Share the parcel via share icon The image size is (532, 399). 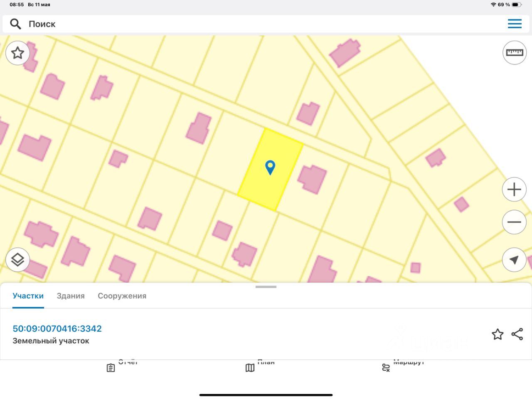(517, 334)
